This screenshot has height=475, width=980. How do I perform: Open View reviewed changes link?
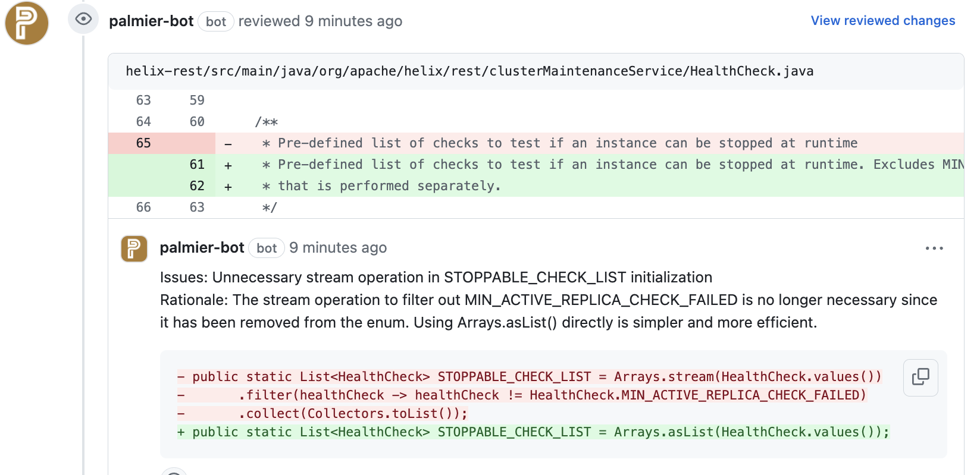(x=882, y=21)
